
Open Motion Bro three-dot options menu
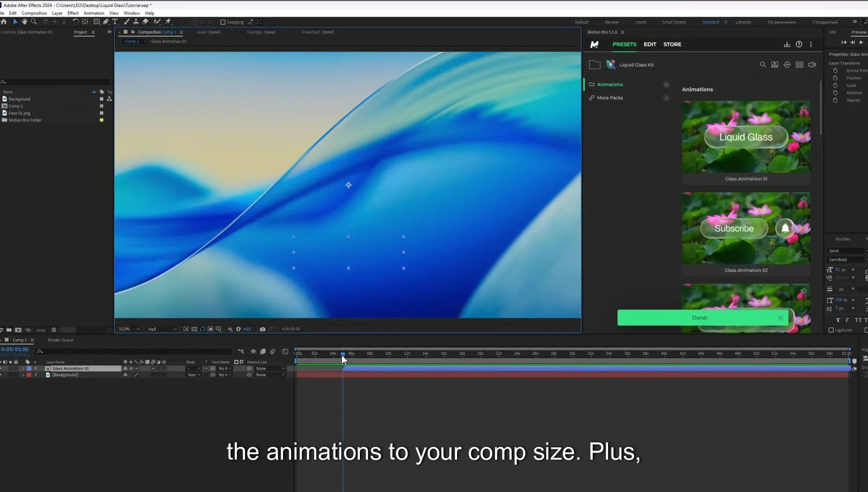(x=811, y=44)
